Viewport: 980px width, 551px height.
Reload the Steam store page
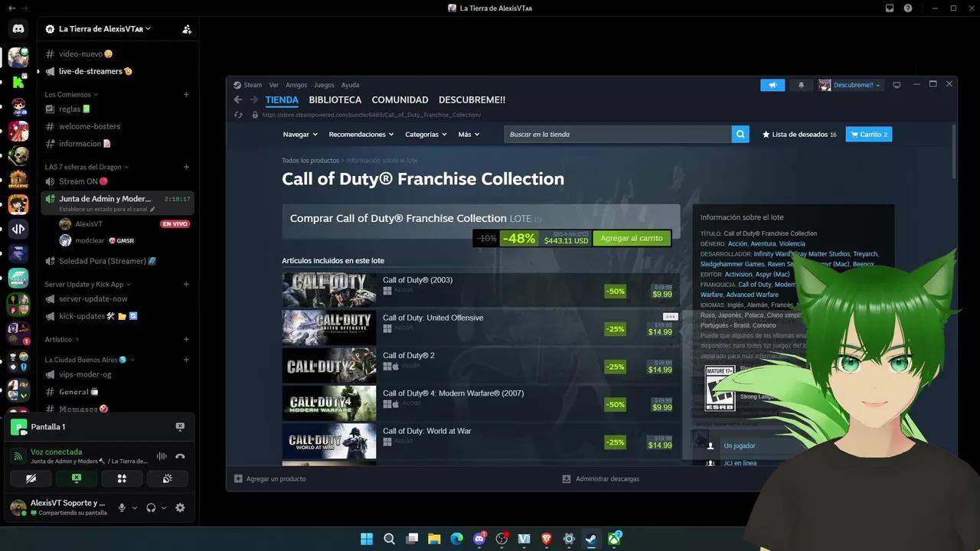[239, 115]
